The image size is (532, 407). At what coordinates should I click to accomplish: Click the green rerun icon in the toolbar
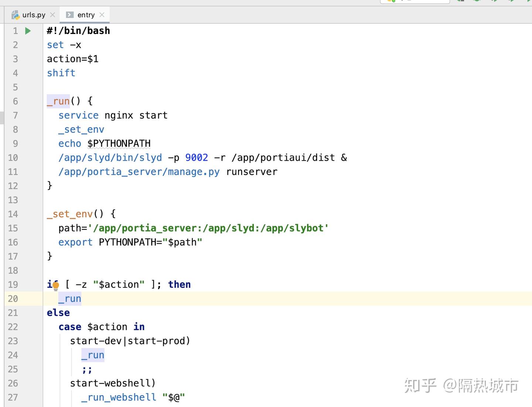(x=477, y=1)
